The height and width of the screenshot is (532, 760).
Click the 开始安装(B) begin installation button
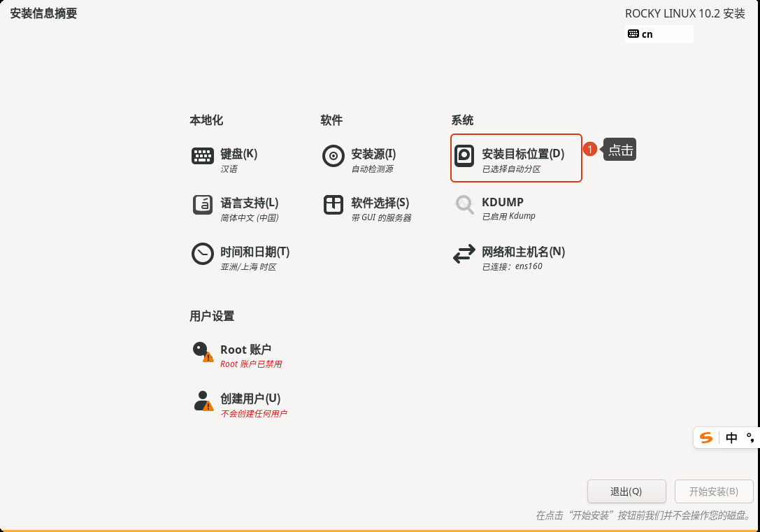714,491
